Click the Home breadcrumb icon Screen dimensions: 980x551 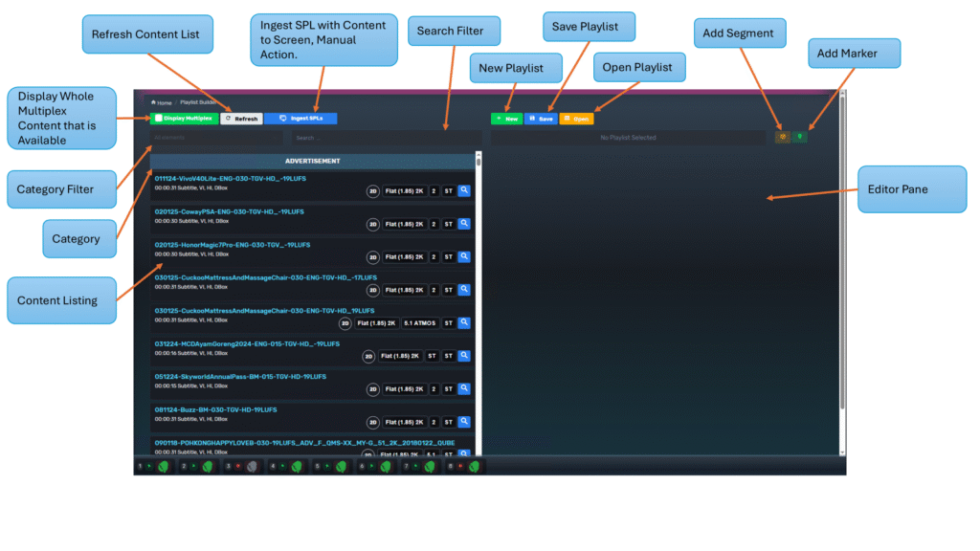coord(153,102)
